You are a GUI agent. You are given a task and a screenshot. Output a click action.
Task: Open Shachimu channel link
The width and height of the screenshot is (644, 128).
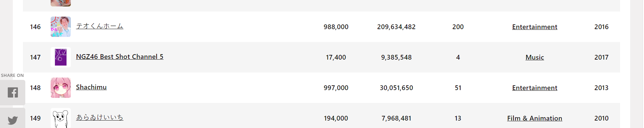(x=91, y=87)
